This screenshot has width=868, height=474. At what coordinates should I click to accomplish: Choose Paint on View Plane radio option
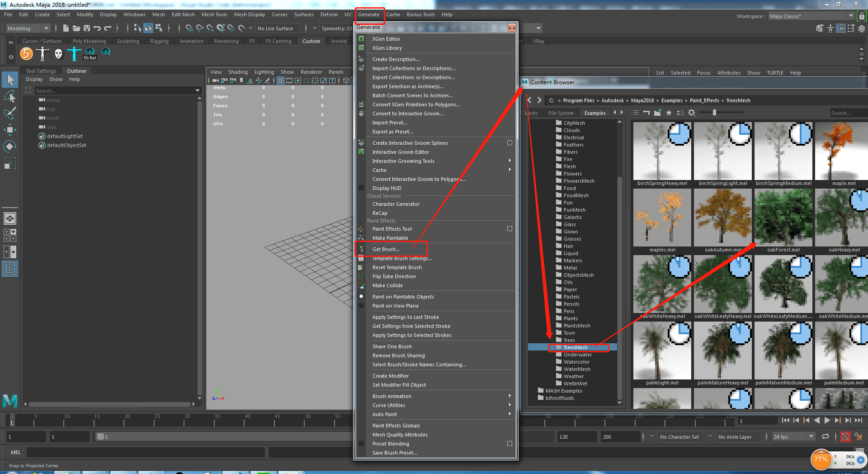pos(361,306)
